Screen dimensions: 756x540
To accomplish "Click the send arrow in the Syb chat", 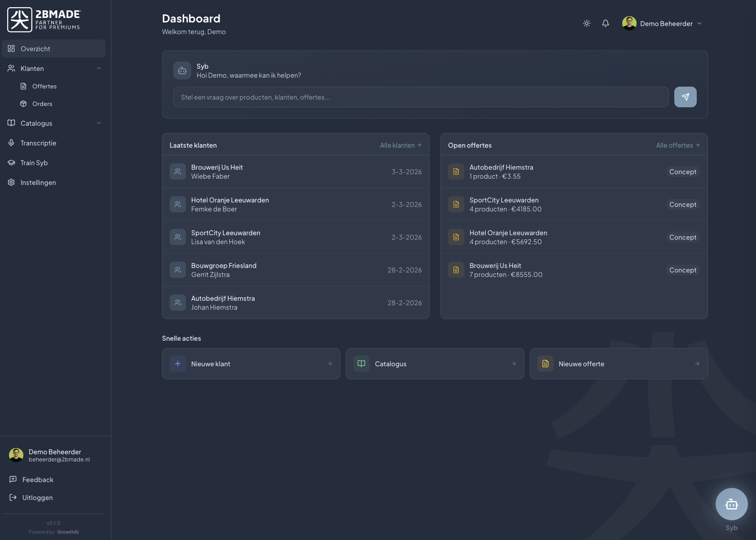I will [685, 97].
